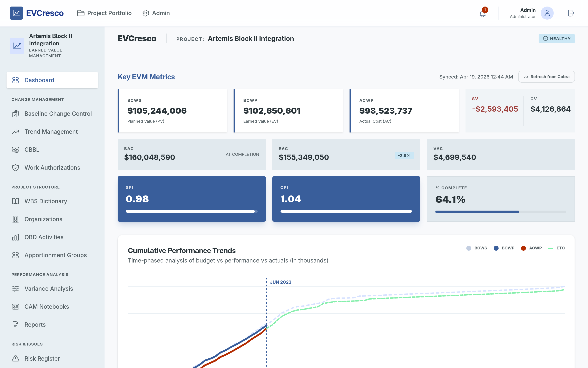Click the Admin gear icon
This screenshot has height=368, width=588.
[x=146, y=13]
